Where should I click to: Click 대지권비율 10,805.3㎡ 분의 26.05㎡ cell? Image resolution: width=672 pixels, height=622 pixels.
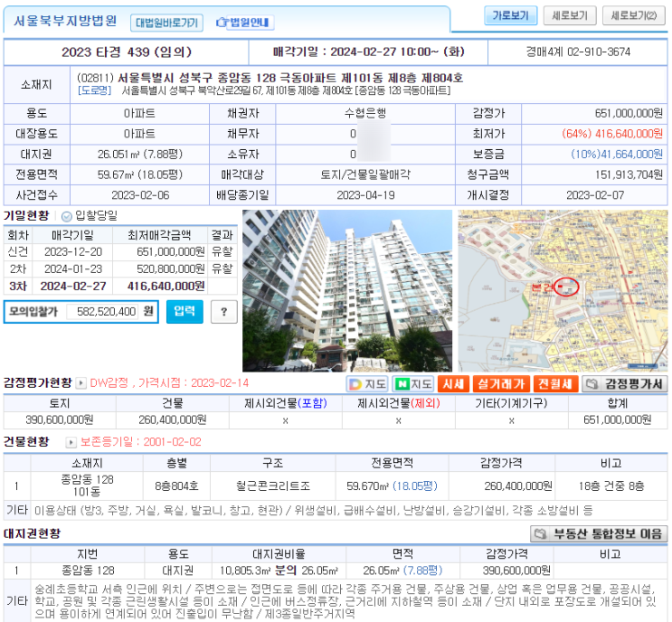[279, 570]
